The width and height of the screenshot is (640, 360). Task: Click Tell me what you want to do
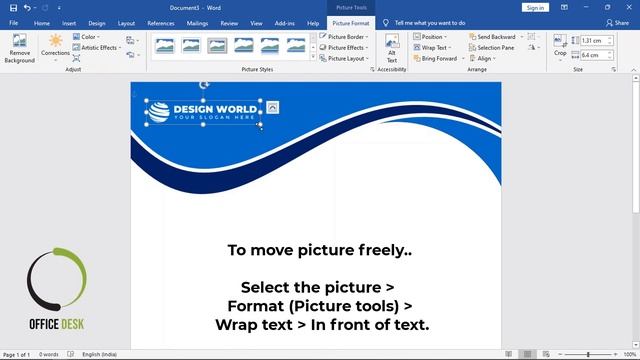click(x=430, y=23)
